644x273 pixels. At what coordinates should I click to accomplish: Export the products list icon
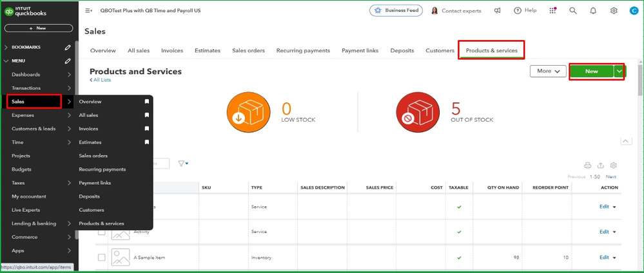pos(600,165)
